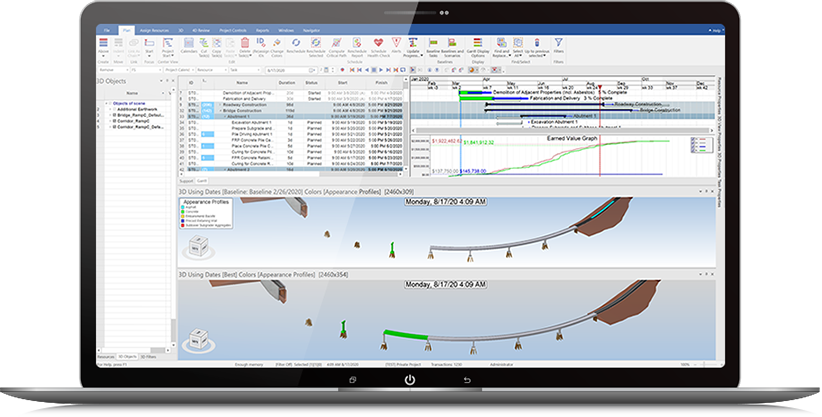This screenshot has height=417, width=822.
Task: Toggle the Additional Earthwork object checkbox
Action: [113, 107]
